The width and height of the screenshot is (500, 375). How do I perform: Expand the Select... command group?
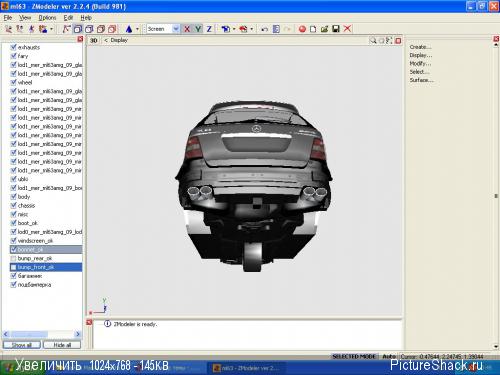[x=419, y=72]
